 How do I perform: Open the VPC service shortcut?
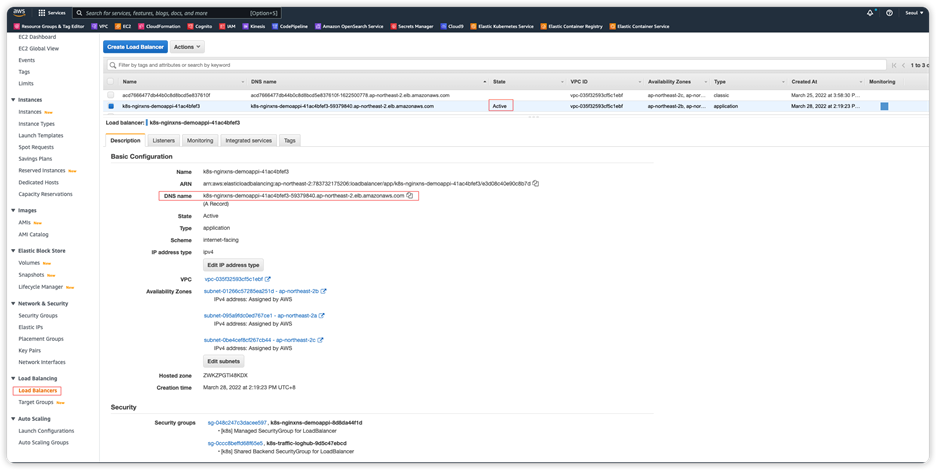click(x=99, y=26)
